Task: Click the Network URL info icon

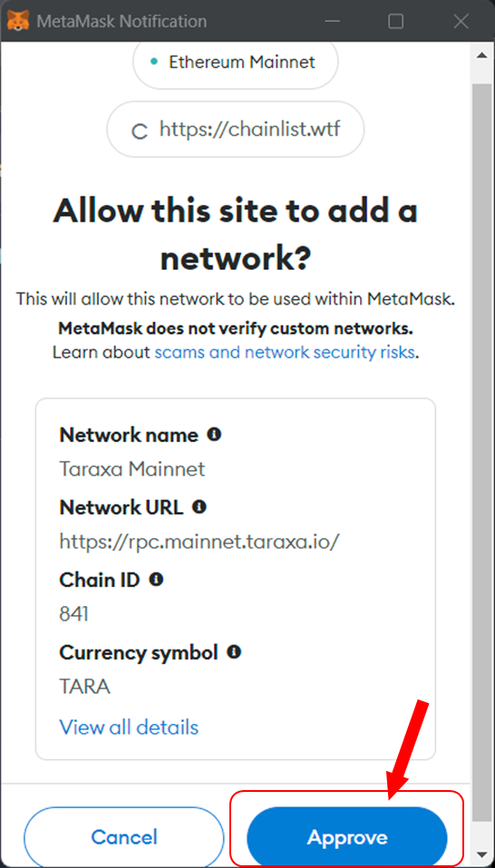Action: tap(199, 506)
